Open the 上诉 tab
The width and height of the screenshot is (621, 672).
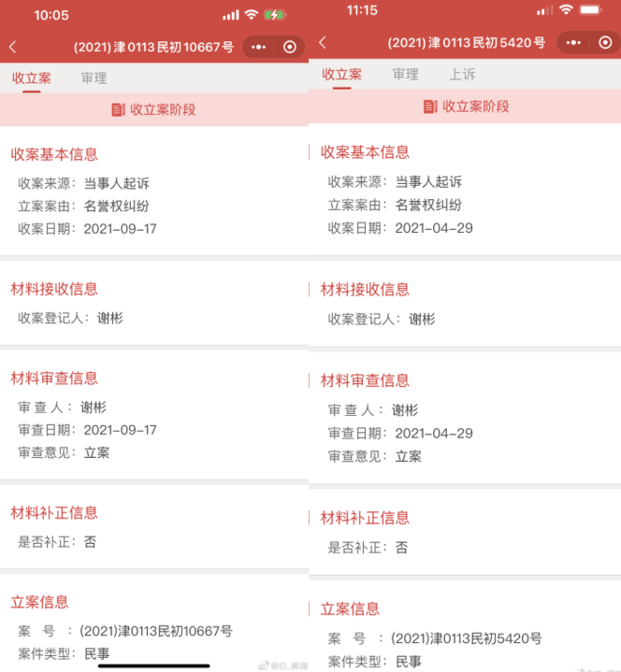462,75
